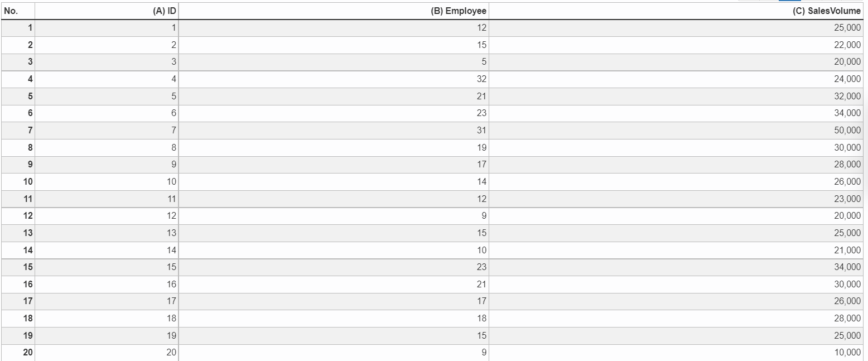Click Employee cell showing 14
This screenshot has width=868, height=361.
(334, 182)
